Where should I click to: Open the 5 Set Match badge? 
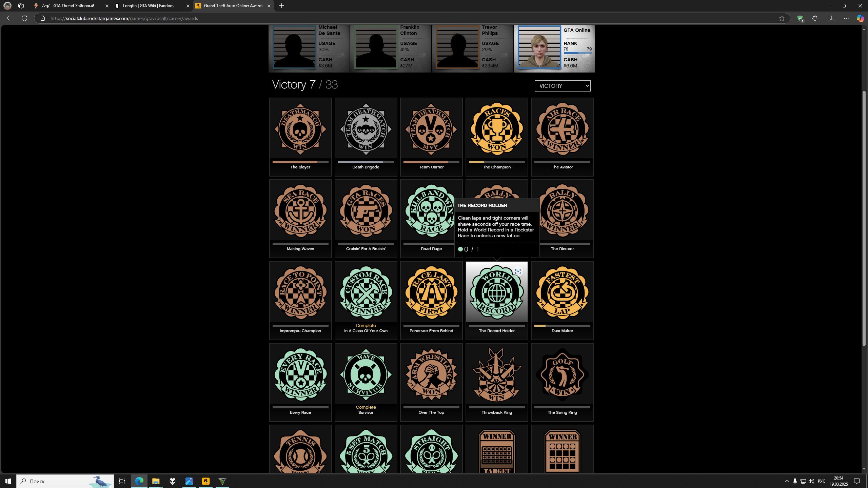tap(366, 451)
